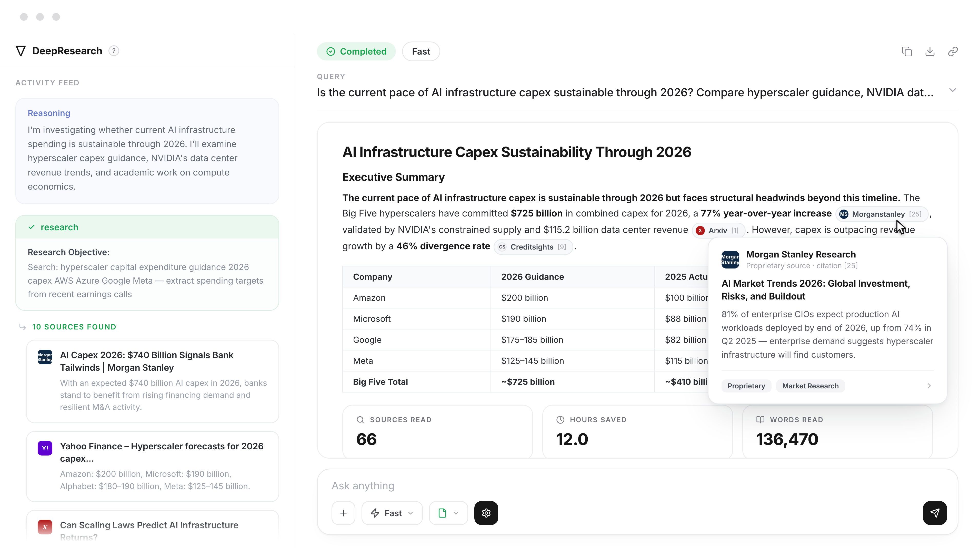Screen dimensions: 980x548
Task: Select the Proprietary tag in popup
Action: pyautogui.click(x=746, y=386)
